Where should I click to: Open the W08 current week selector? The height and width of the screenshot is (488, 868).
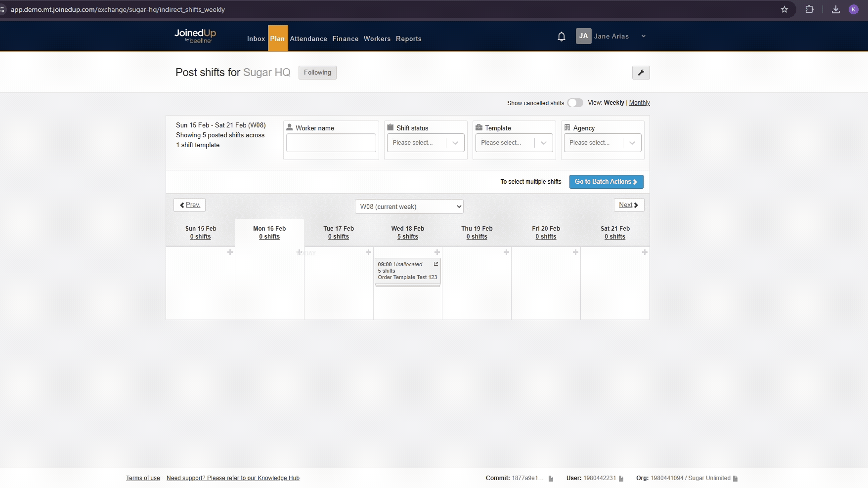coord(409,206)
